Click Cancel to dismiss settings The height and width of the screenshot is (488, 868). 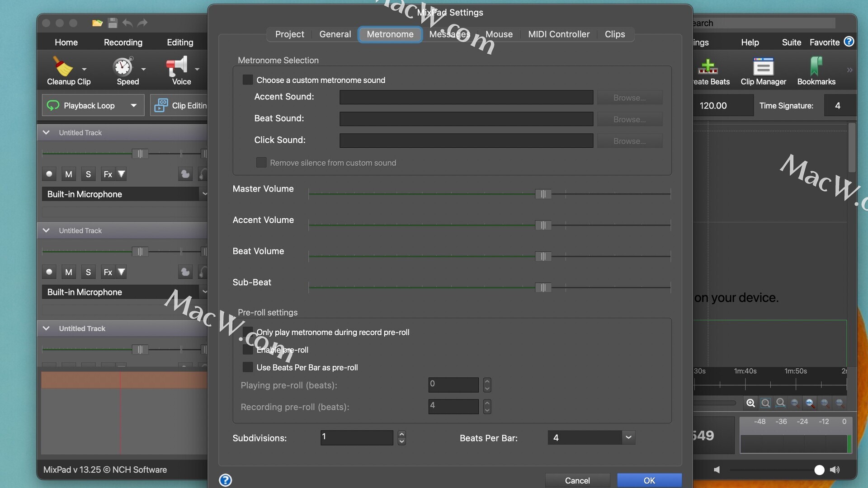(x=577, y=480)
